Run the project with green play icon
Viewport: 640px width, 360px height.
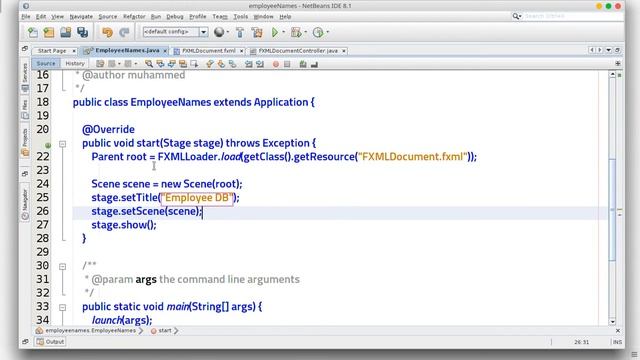pyautogui.click(x=275, y=32)
